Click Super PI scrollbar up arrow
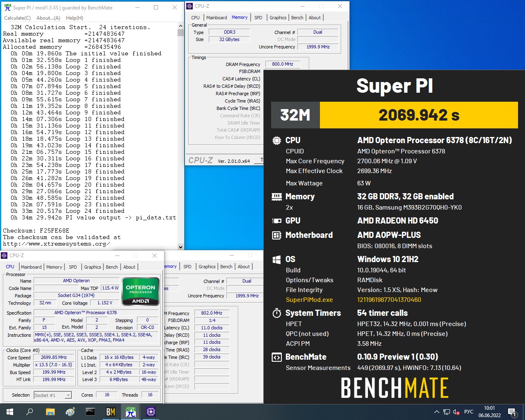This screenshot has width=525, height=420. pos(181,26)
